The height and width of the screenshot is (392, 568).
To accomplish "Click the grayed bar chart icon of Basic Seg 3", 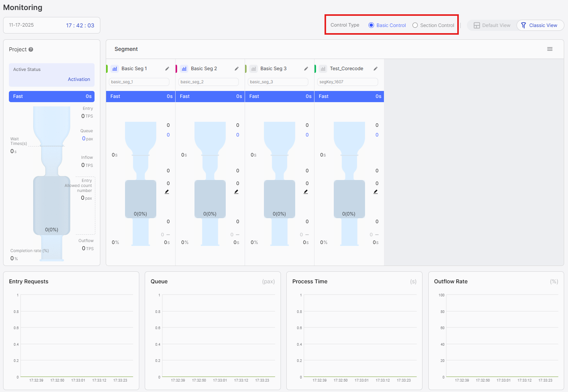I will click(254, 68).
